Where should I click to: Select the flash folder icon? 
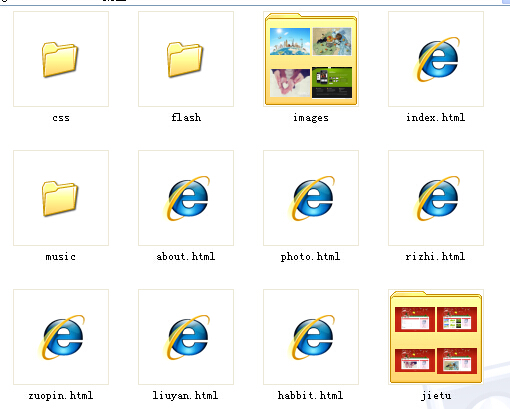coord(185,60)
